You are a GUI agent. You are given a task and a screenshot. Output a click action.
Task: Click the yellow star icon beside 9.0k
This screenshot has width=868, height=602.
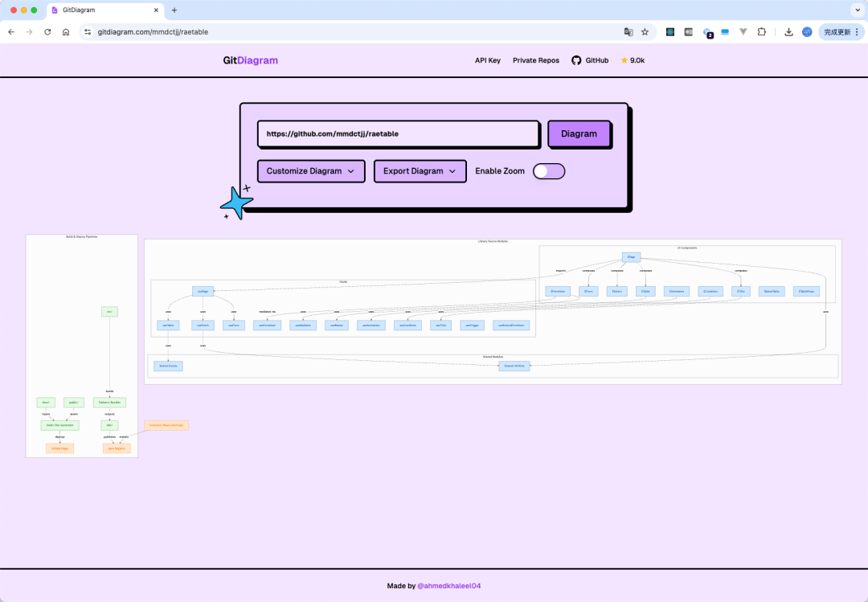[x=624, y=60]
